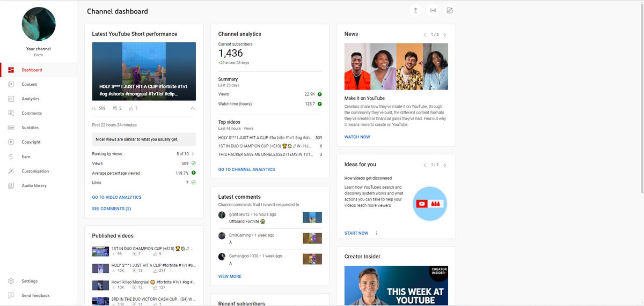Image resolution: width=644 pixels, height=306 pixels.
Task: Click the comments icon under Short performance
Action: (114, 108)
